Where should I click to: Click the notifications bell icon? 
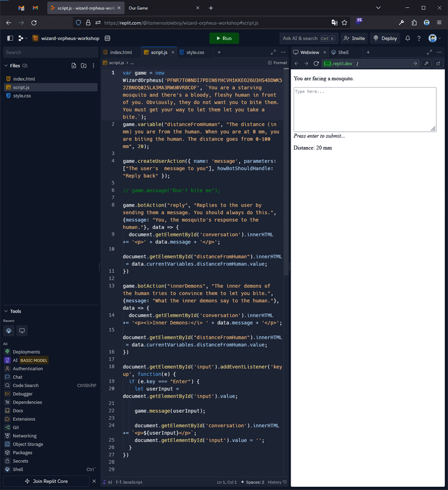coord(408,38)
